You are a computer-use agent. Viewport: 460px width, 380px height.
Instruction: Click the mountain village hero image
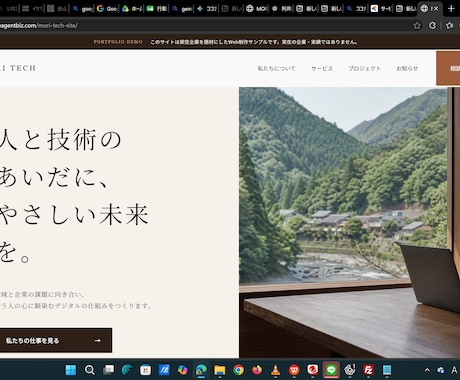tap(349, 222)
